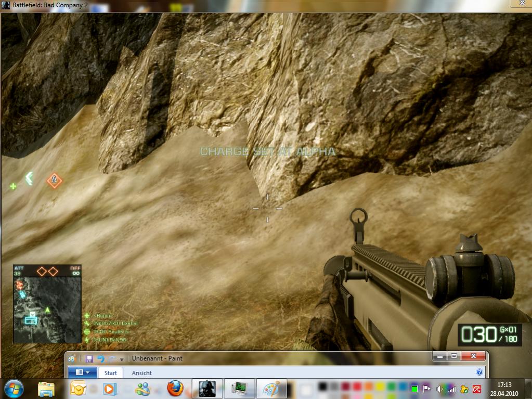The height and width of the screenshot is (399, 532).
Task: Click squad member Paulis in list
Action: (x=111, y=331)
